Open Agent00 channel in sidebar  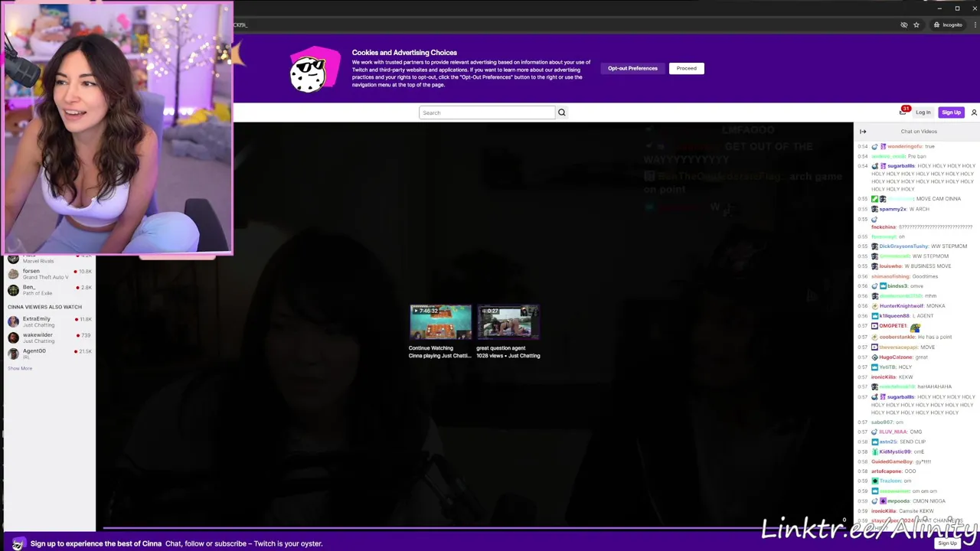[x=49, y=354]
